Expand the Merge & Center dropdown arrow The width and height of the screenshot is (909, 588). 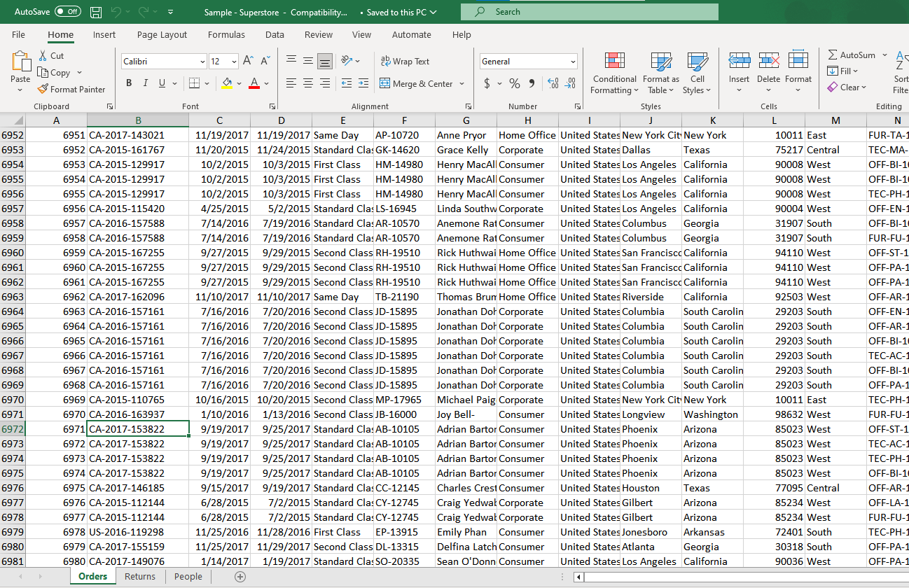coord(462,84)
